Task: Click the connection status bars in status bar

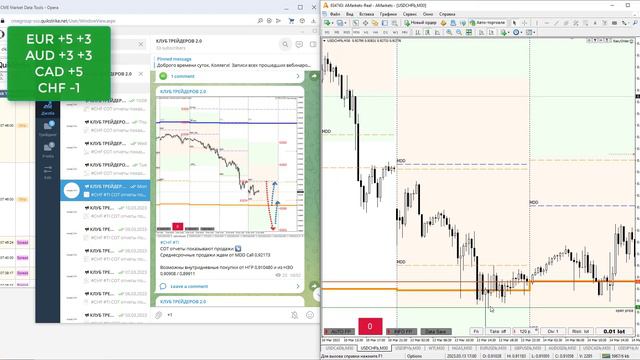Action: (606, 356)
